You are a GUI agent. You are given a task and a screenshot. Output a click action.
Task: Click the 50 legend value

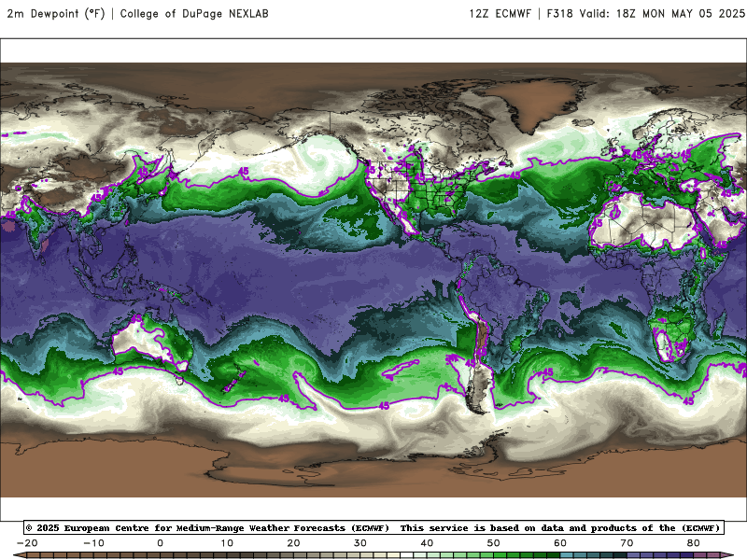(494, 543)
